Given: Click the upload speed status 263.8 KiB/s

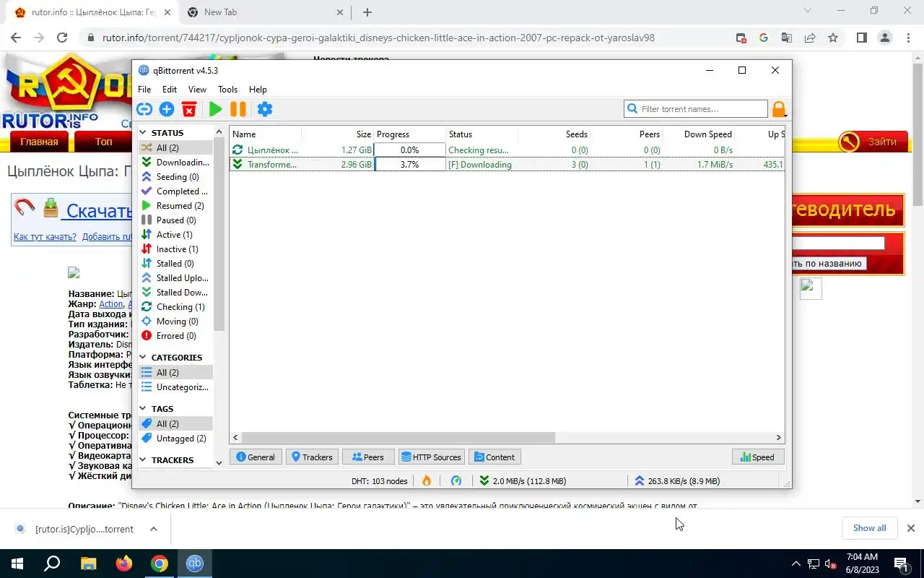Looking at the screenshot, I should tap(676, 481).
